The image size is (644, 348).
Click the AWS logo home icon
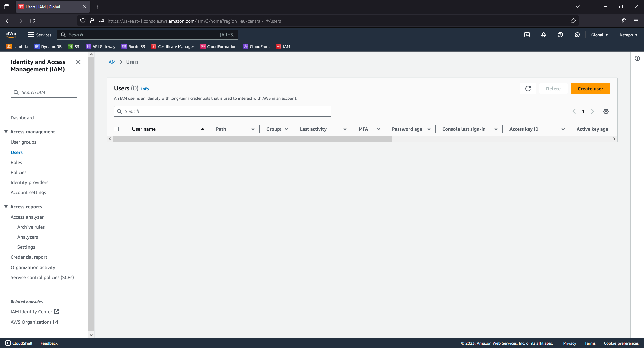11,35
